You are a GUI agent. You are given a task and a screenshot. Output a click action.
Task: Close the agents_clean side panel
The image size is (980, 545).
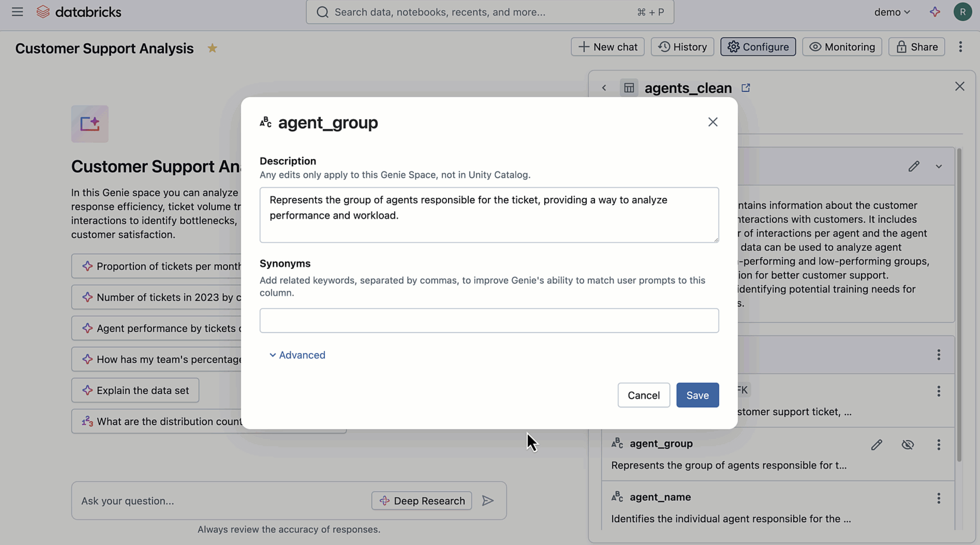pos(959,86)
